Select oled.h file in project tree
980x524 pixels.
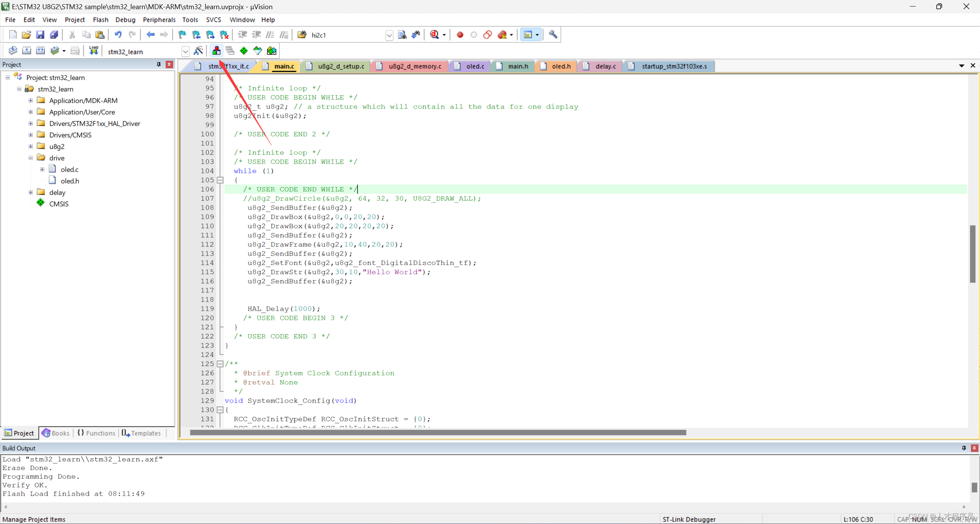[70, 181]
